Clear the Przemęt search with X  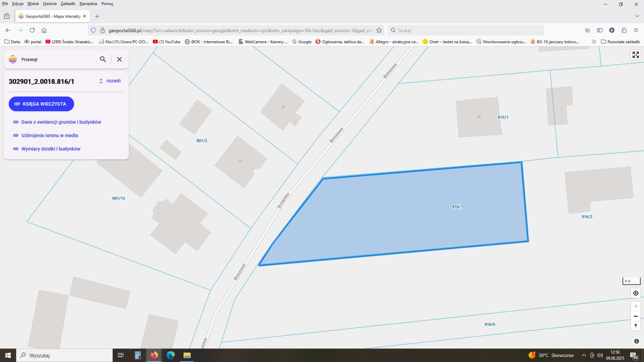point(119,59)
